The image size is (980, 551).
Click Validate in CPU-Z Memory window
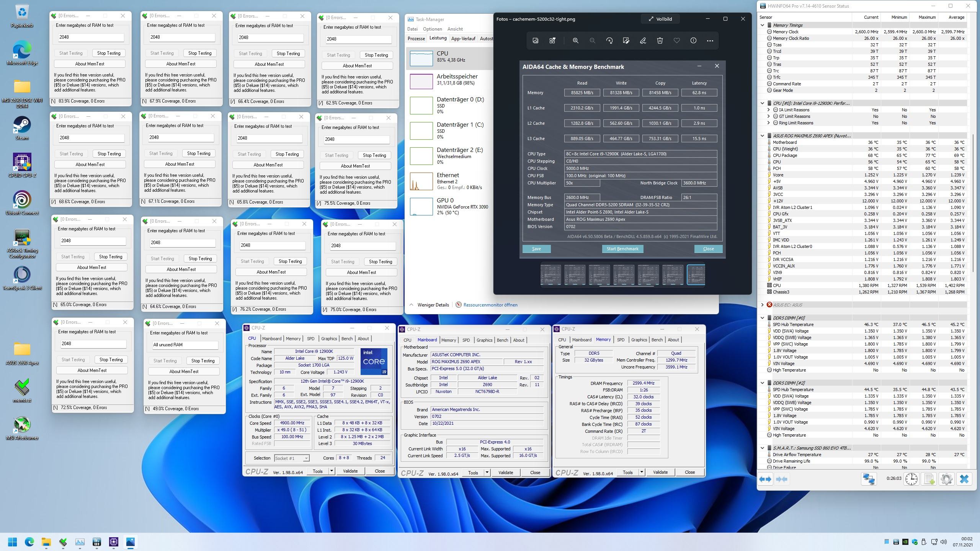(660, 472)
